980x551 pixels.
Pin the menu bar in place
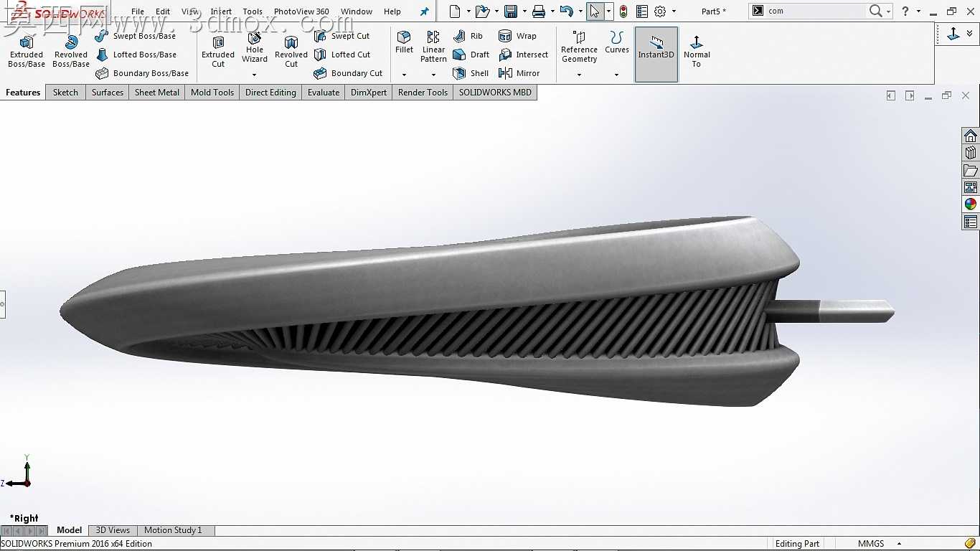coord(424,11)
